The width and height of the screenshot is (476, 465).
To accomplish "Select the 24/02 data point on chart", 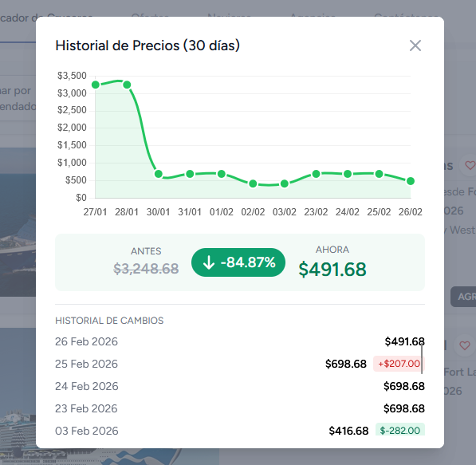I will pyautogui.click(x=348, y=174).
